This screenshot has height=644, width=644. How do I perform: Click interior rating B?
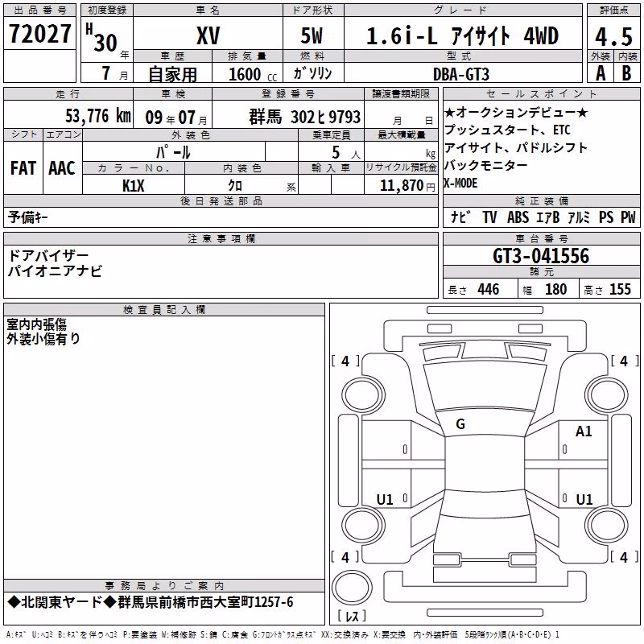[626, 73]
